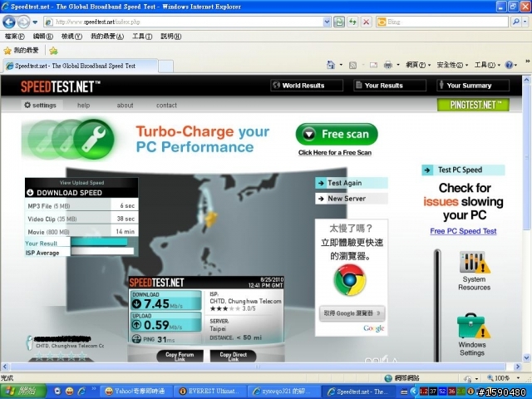The image size is (532, 399).
Task: Click the Add to Favorites Bar icon
Action: pos(53,51)
